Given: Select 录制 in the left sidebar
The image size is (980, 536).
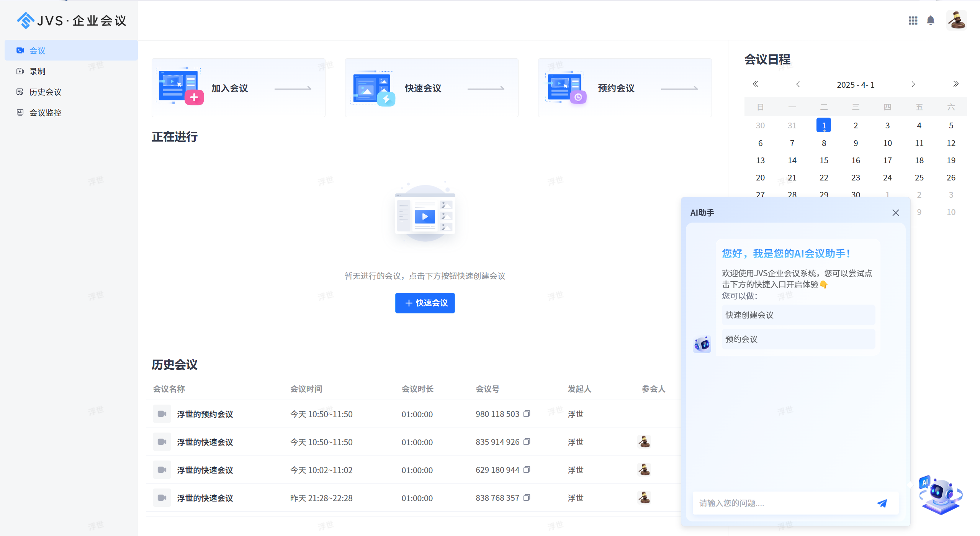Looking at the screenshot, I should pos(38,71).
